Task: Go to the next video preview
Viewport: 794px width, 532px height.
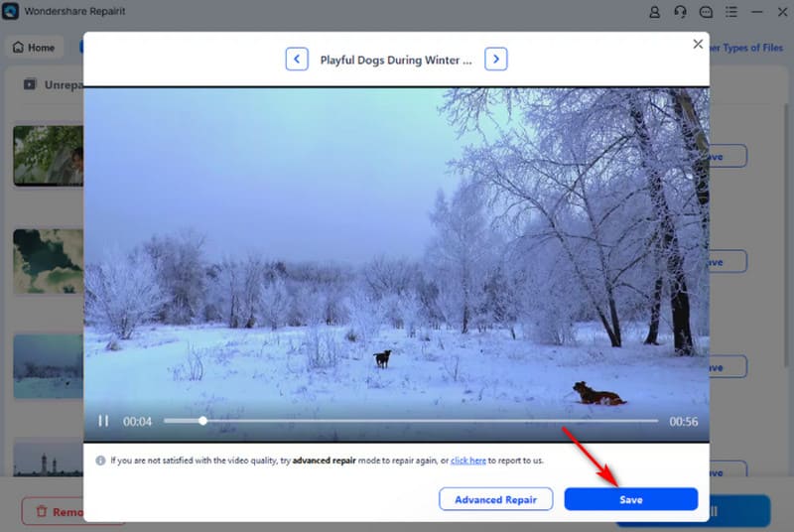Action: (496, 60)
